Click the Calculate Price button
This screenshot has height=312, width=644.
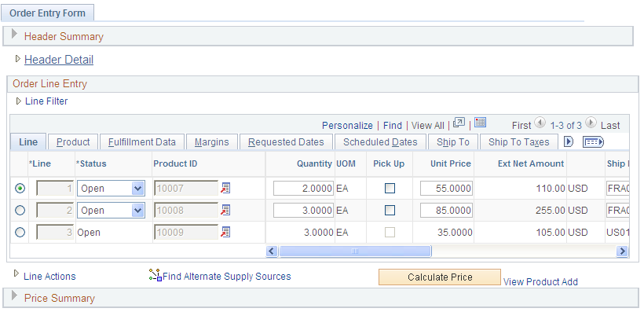pos(440,277)
